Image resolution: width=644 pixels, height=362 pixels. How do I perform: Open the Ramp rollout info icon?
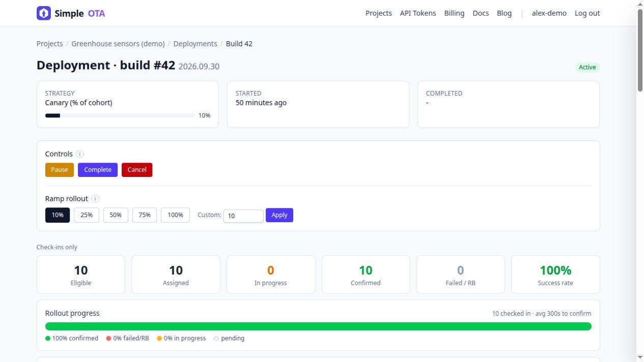(95, 199)
